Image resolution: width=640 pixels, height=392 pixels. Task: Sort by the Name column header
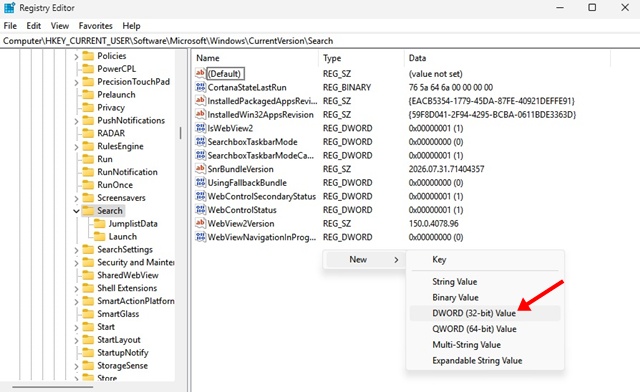[255, 58]
